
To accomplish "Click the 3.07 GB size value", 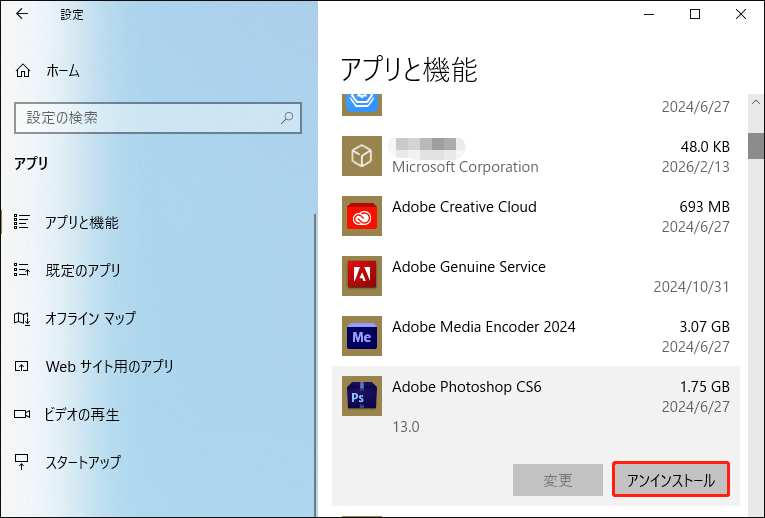I will (x=705, y=327).
